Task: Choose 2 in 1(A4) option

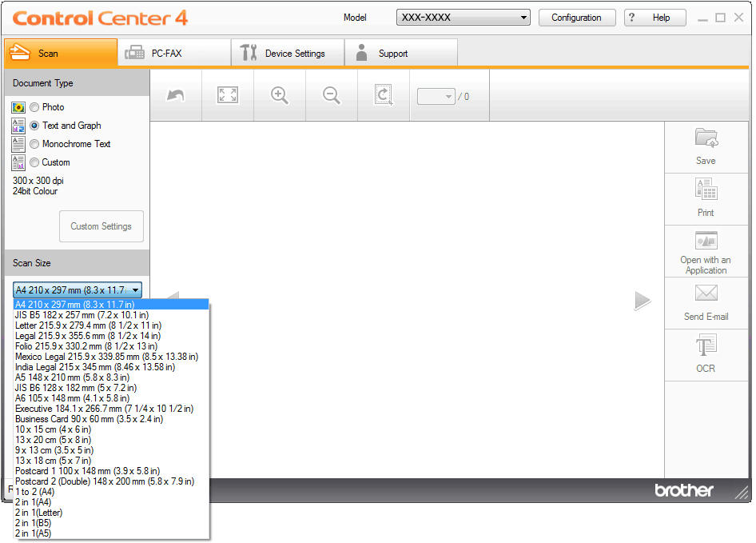Action: (x=111, y=502)
